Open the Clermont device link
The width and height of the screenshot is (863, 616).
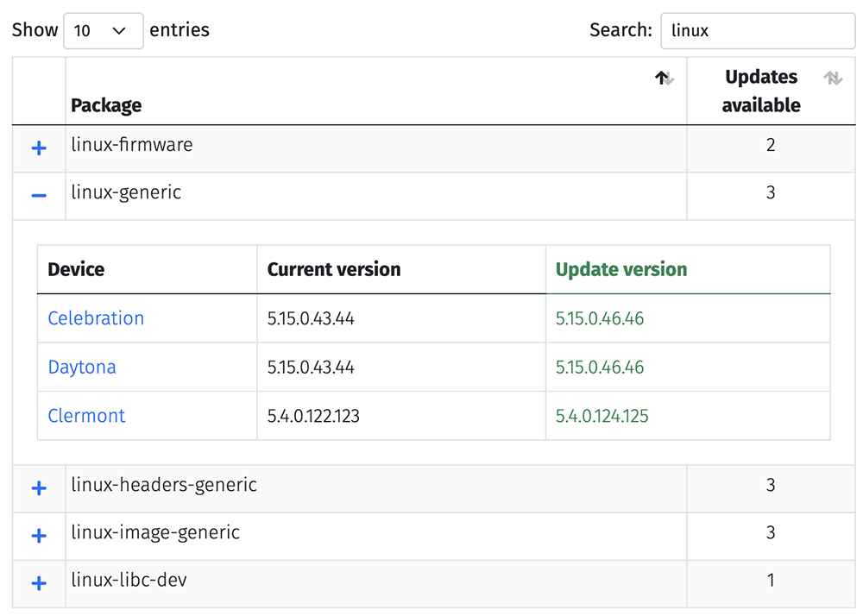(x=86, y=416)
